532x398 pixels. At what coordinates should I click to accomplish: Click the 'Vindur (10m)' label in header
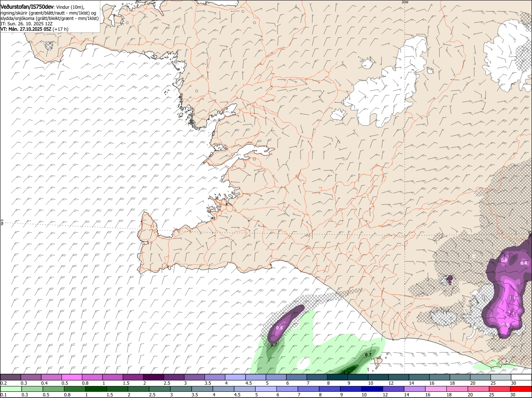click(70, 7)
